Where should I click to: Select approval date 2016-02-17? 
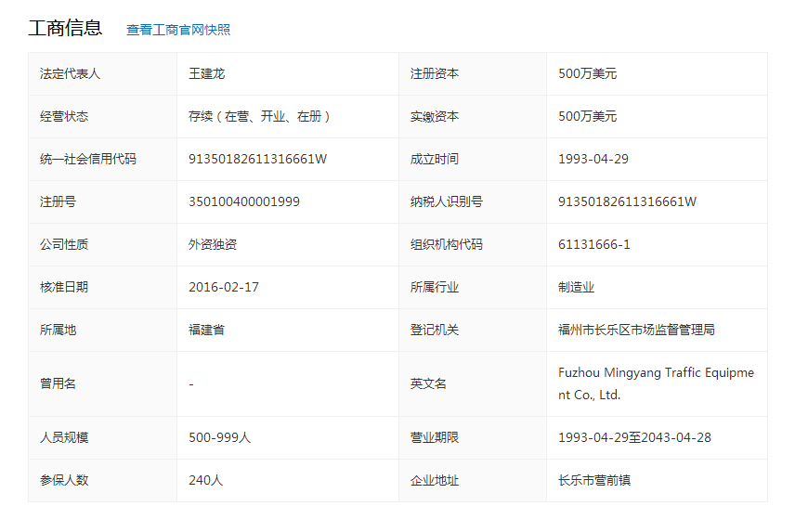click(224, 287)
